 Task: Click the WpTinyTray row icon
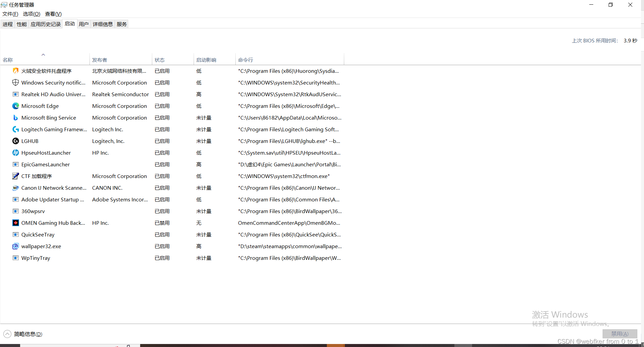(15, 258)
